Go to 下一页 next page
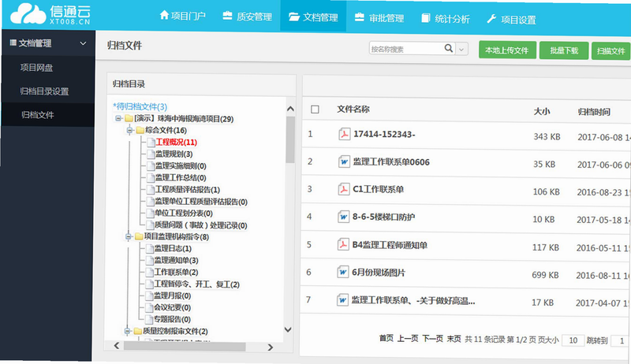 click(432, 339)
